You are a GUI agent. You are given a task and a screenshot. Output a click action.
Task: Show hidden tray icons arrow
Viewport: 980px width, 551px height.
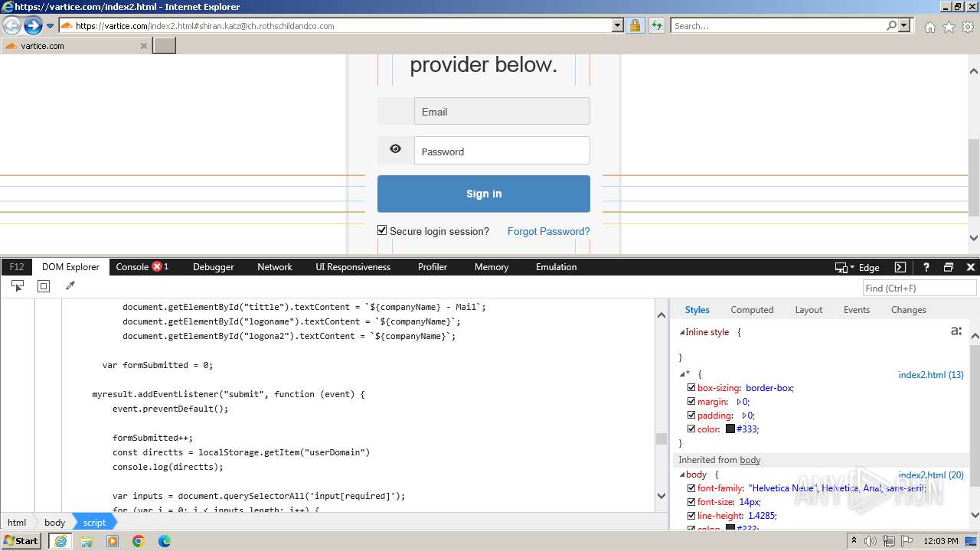854,541
